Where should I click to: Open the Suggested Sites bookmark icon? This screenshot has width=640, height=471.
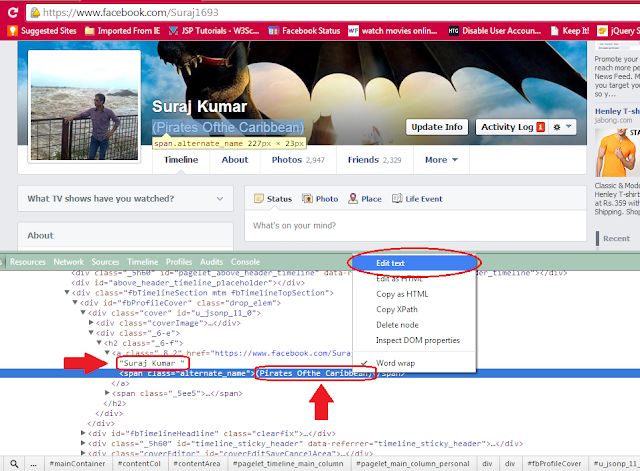13,31
